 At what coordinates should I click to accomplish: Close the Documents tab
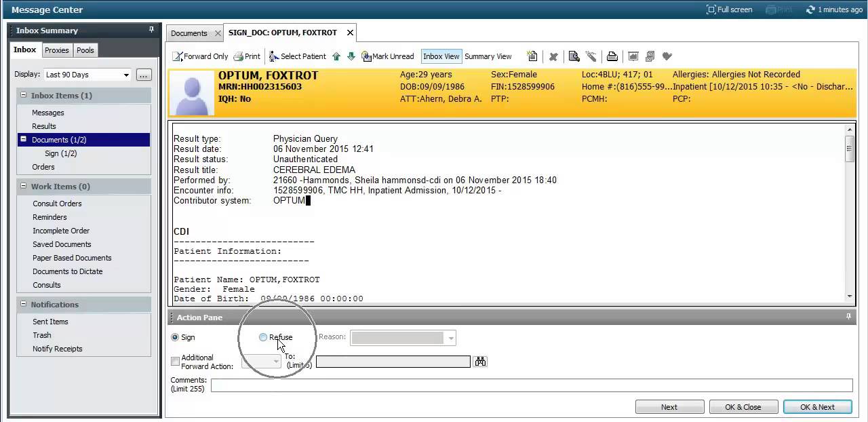218,33
